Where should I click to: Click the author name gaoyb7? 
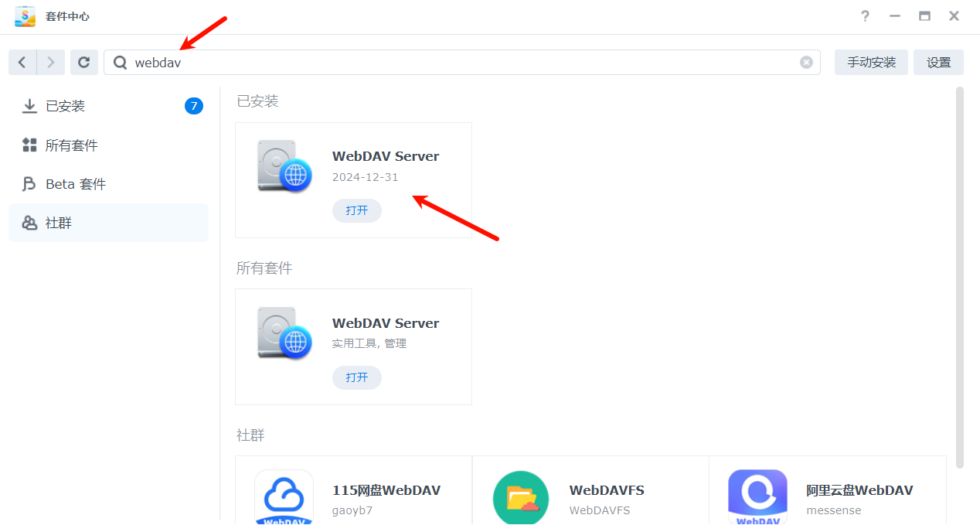tap(352, 510)
